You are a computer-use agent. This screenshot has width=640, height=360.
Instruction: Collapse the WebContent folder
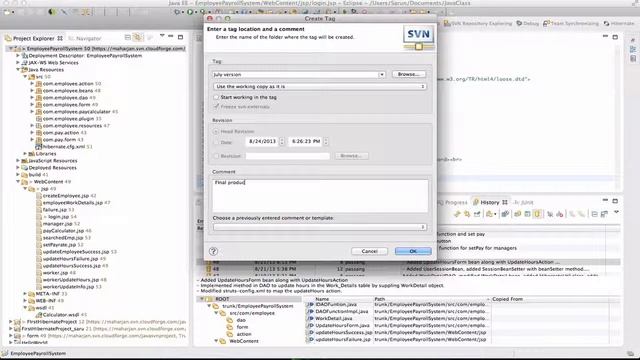pos(18,182)
